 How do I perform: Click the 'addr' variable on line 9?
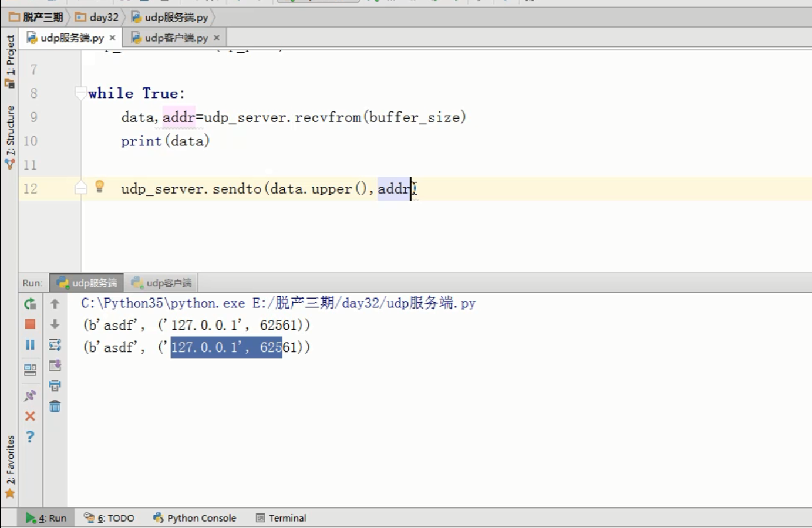178,117
